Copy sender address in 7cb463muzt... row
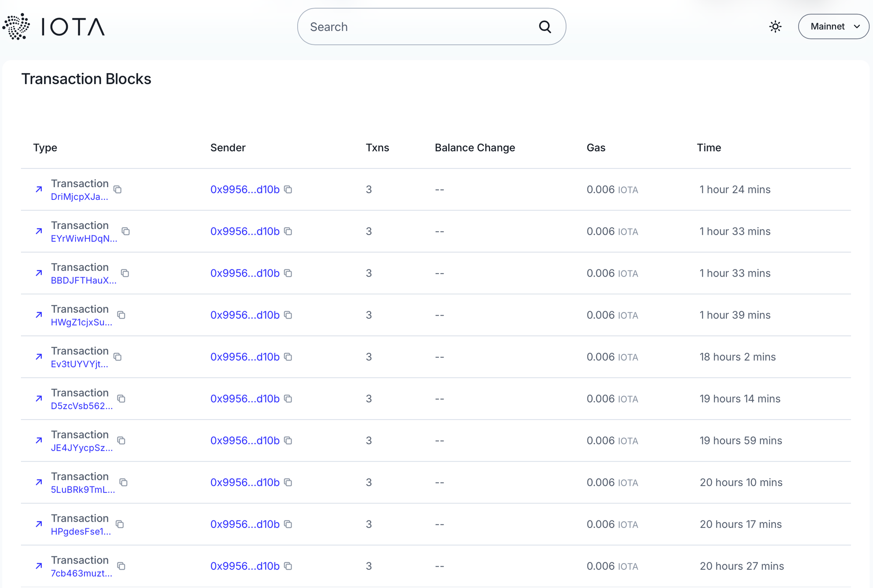The height and width of the screenshot is (588, 873). pos(288,566)
